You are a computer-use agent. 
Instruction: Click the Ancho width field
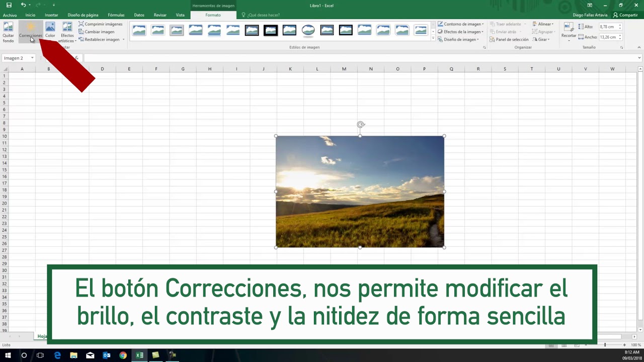tap(607, 37)
